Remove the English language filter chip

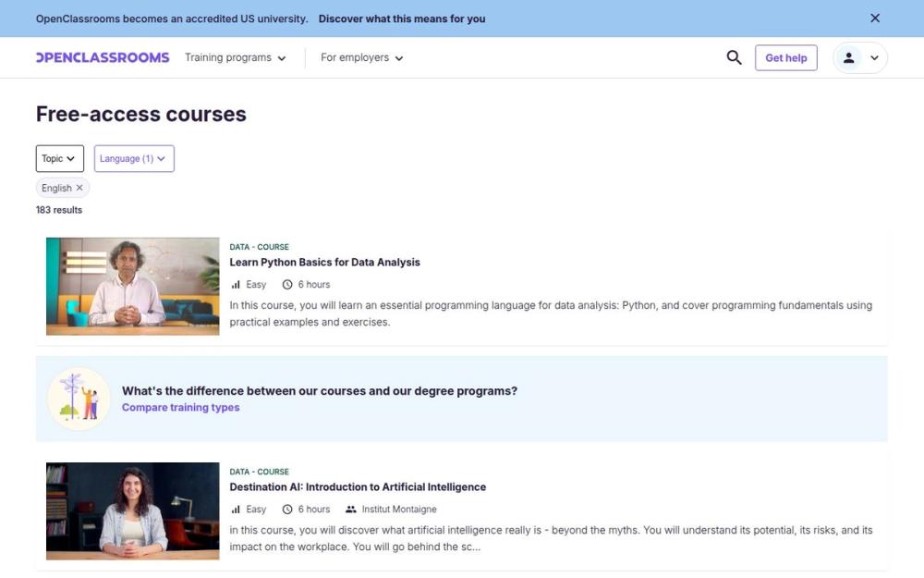click(79, 187)
